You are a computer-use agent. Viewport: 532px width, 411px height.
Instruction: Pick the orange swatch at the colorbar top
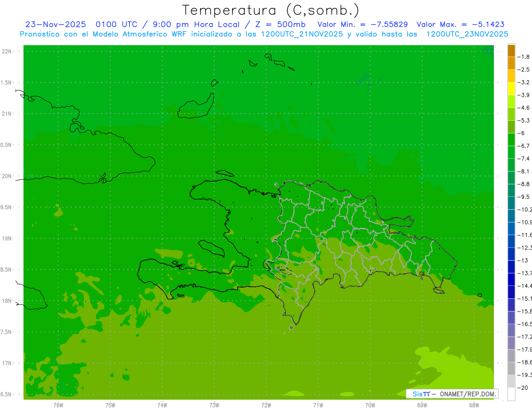(x=511, y=51)
